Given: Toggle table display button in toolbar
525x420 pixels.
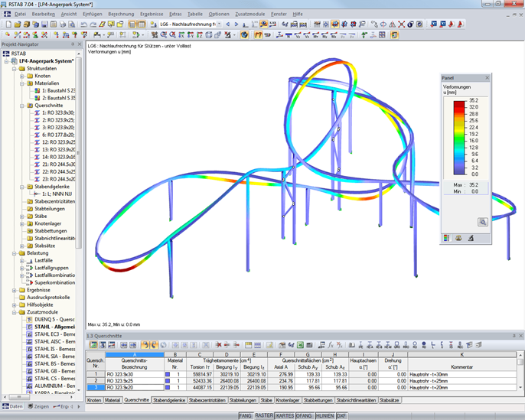Looking at the screenshot, I should point(142,24).
